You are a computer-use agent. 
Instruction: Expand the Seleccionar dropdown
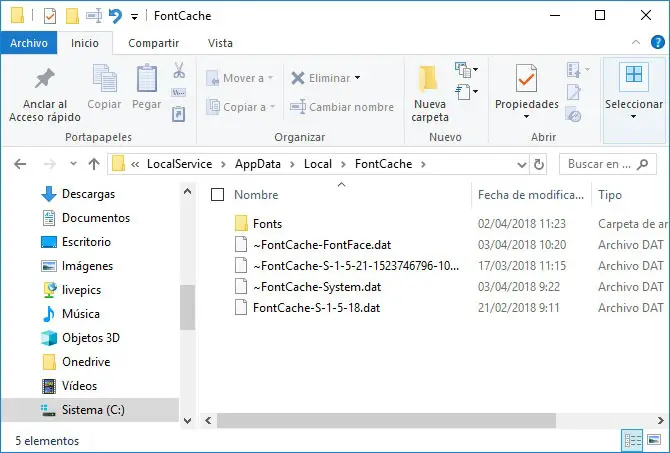tap(633, 95)
